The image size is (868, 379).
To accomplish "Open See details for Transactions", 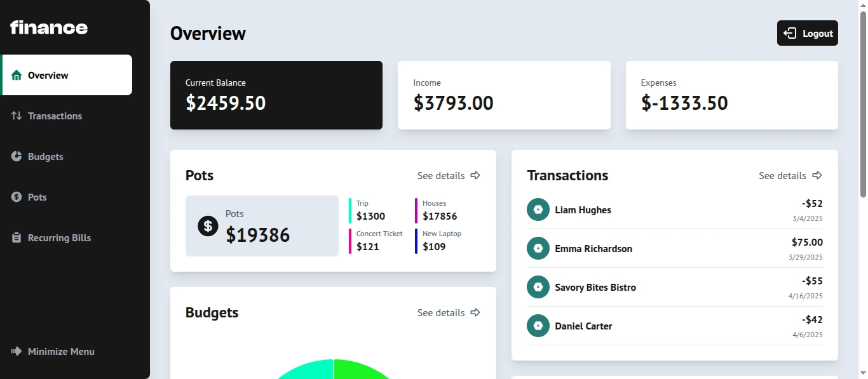I will coord(790,175).
